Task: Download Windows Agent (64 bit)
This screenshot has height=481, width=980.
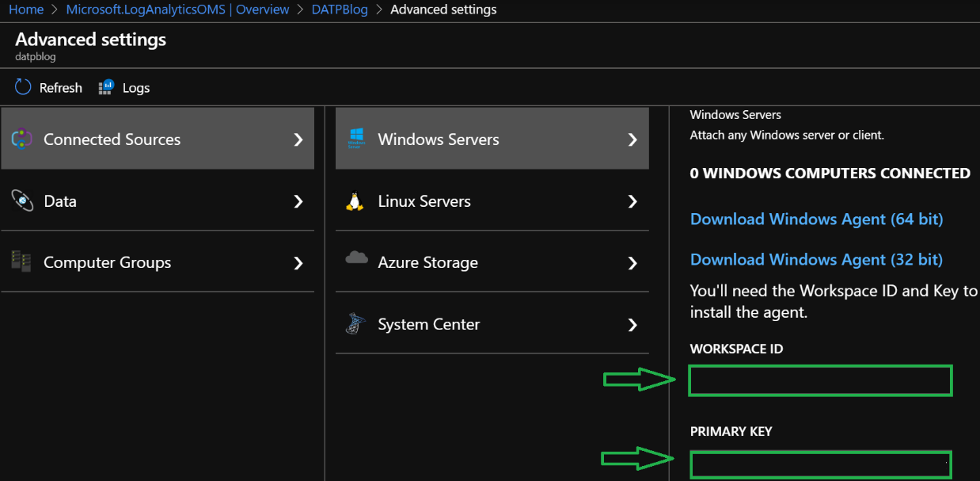Action: (x=816, y=219)
